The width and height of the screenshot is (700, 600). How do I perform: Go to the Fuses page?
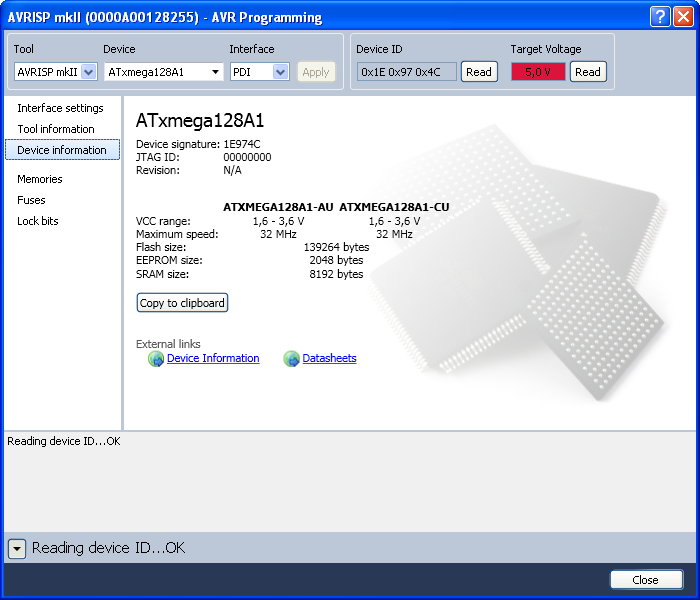click(x=31, y=200)
